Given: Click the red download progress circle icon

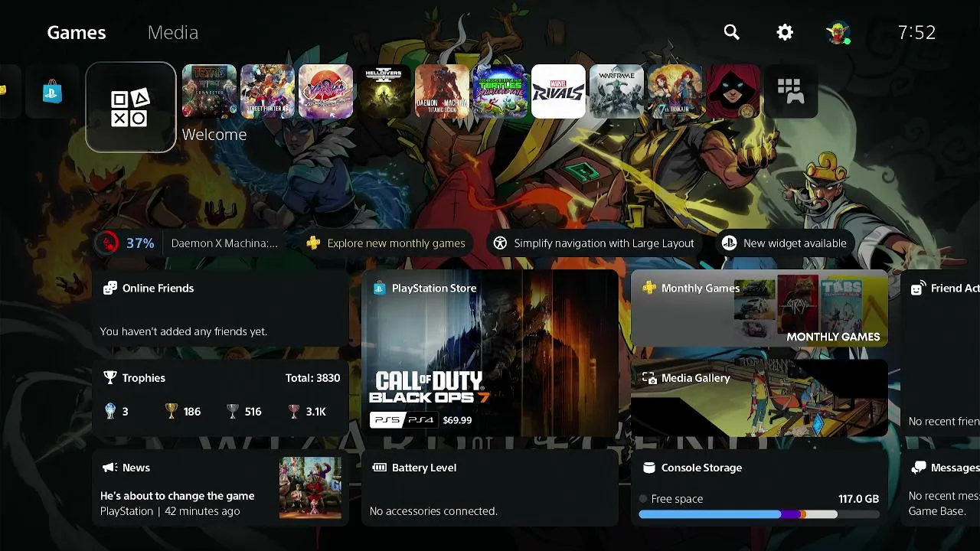Looking at the screenshot, I should (107, 243).
